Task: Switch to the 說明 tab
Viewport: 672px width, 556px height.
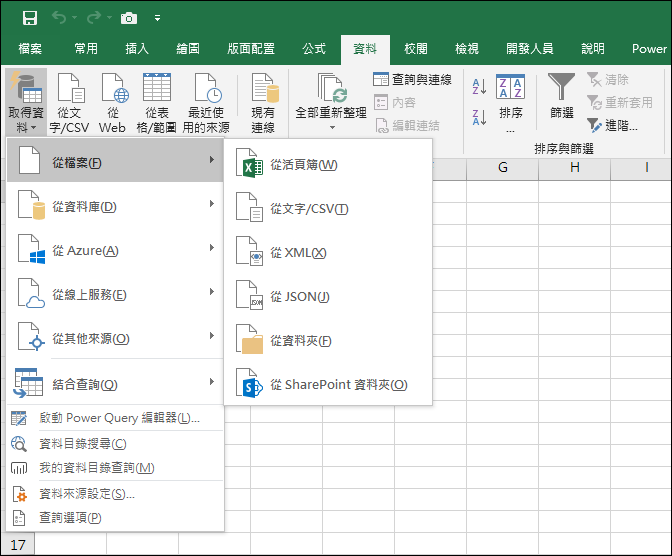Action: tap(593, 49)
